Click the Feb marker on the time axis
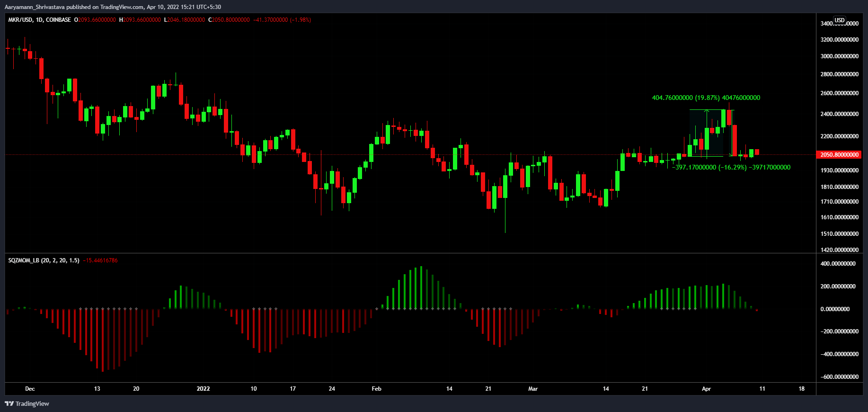The image size is (868, 412). 376,389
